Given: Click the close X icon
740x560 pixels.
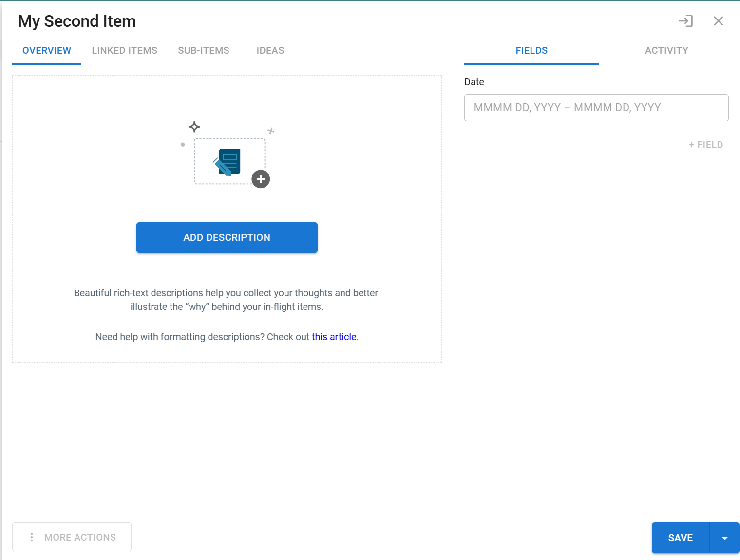Looking at the screenshot, I should (719, 21).
